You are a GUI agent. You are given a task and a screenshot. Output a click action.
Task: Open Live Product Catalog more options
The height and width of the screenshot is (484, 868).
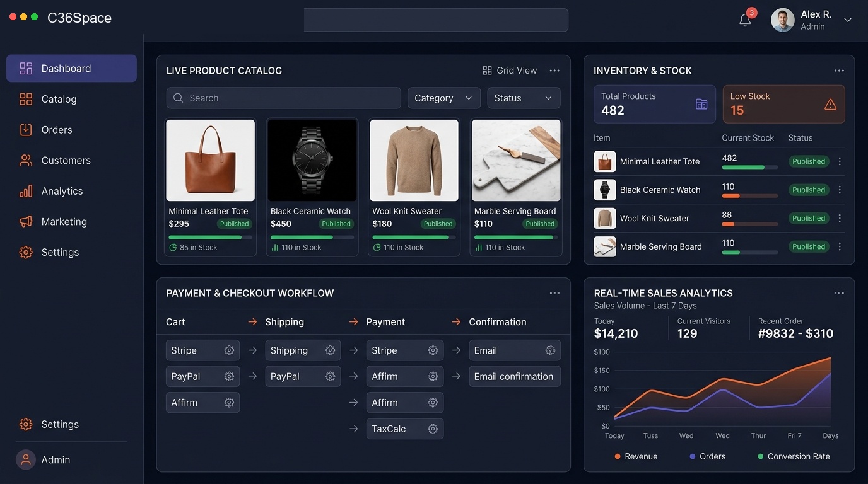coord(554,71)
